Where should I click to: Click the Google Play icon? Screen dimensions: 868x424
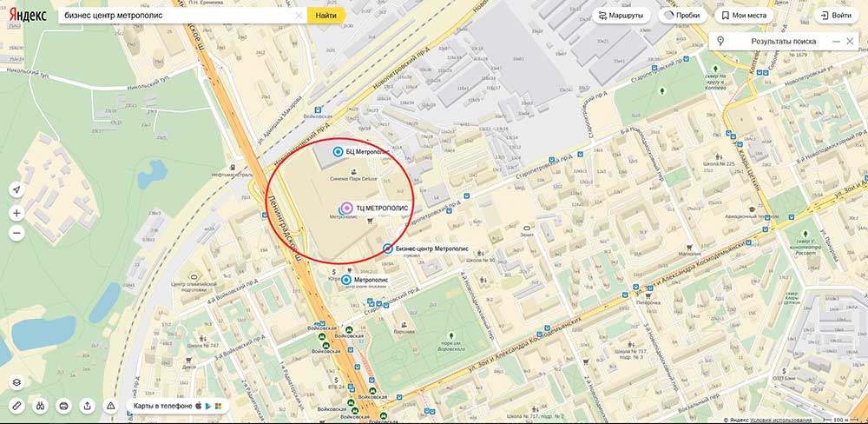[208, 406]
